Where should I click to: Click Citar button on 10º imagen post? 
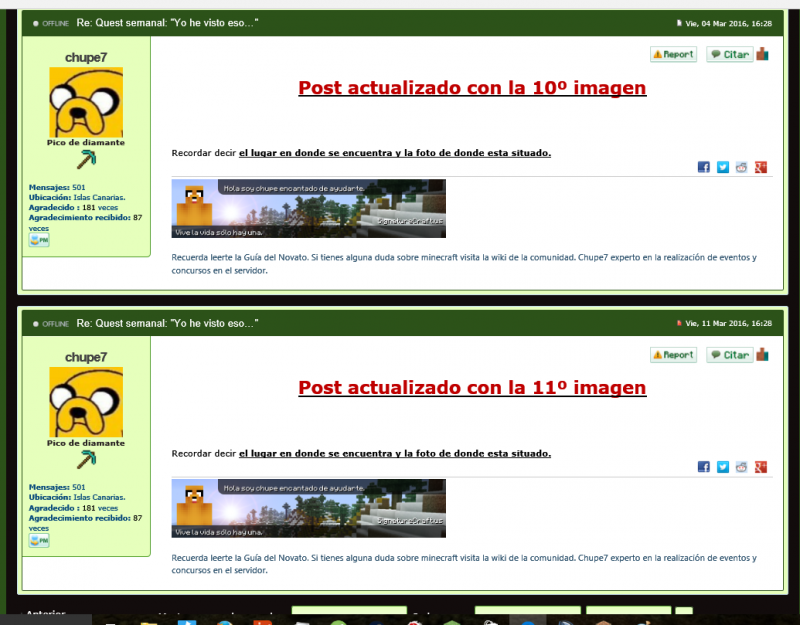click(x=730, y=55)
